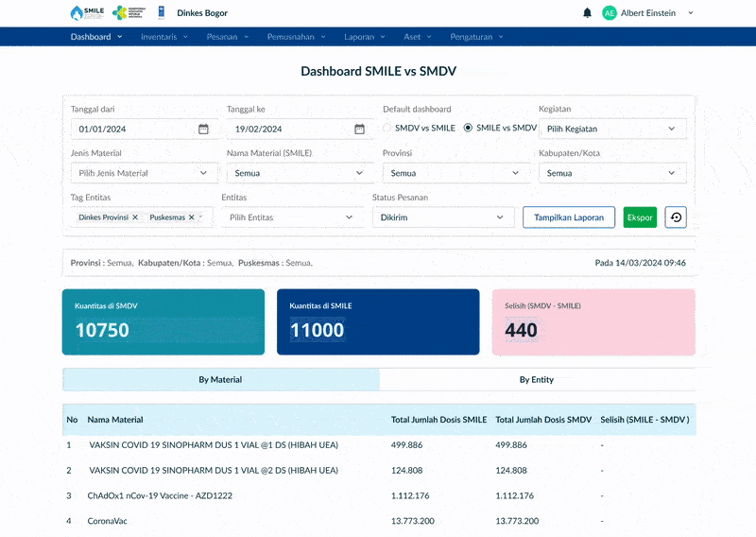Click the Total Jumlah Dosis SMDV header
This screenshot has height=537, width=756.
click(543, 420)
